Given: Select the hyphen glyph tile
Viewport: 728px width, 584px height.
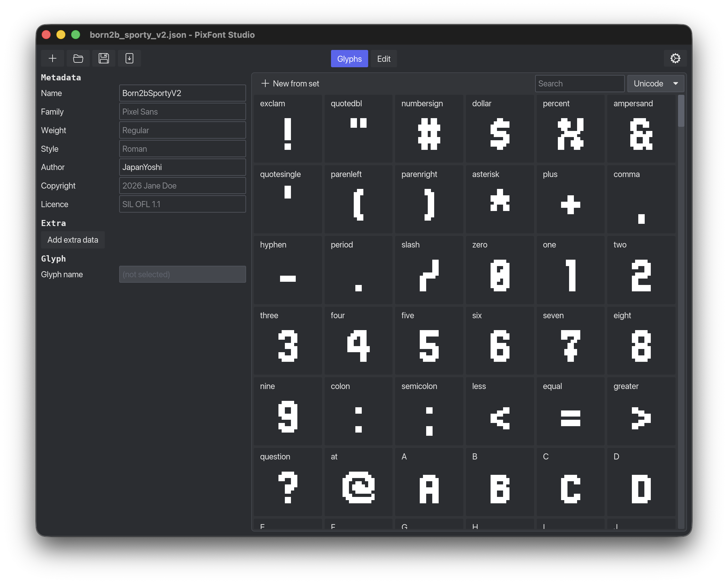Looking at the screenshot, I should [x=288, y=270].
